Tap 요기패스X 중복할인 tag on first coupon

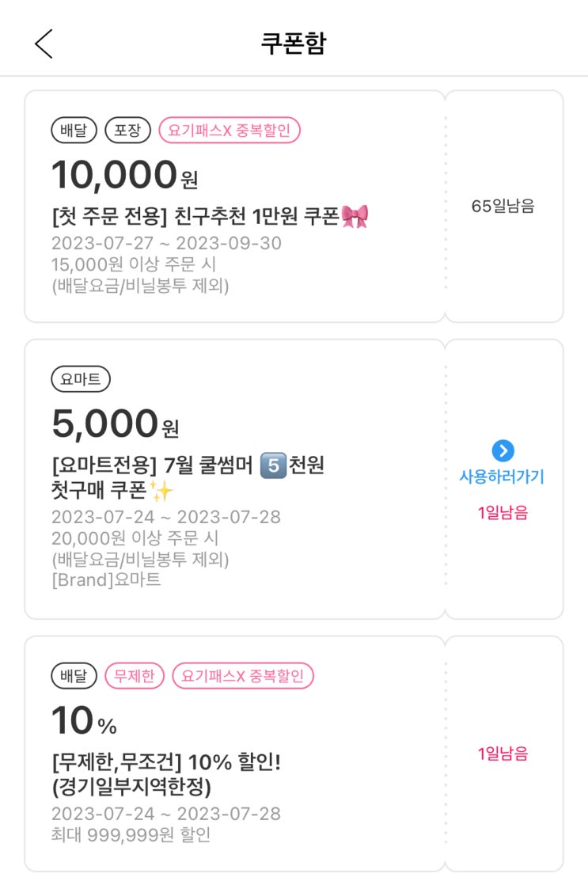230,131
